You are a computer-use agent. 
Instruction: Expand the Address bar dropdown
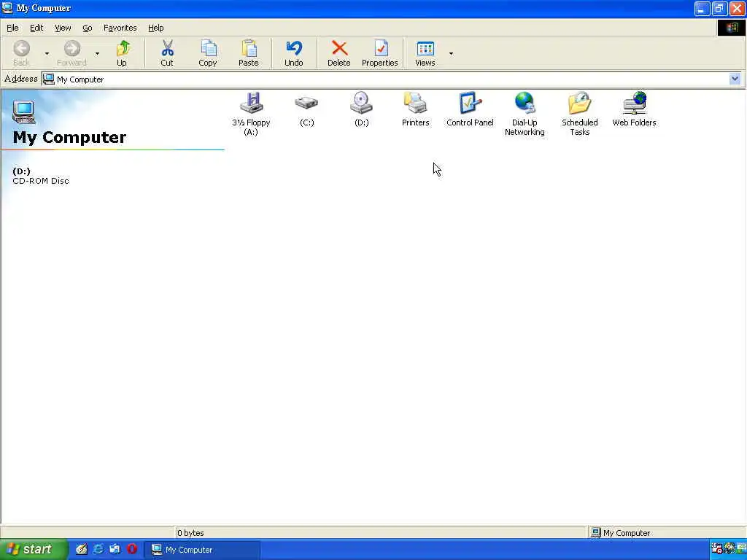coord(735,79)
